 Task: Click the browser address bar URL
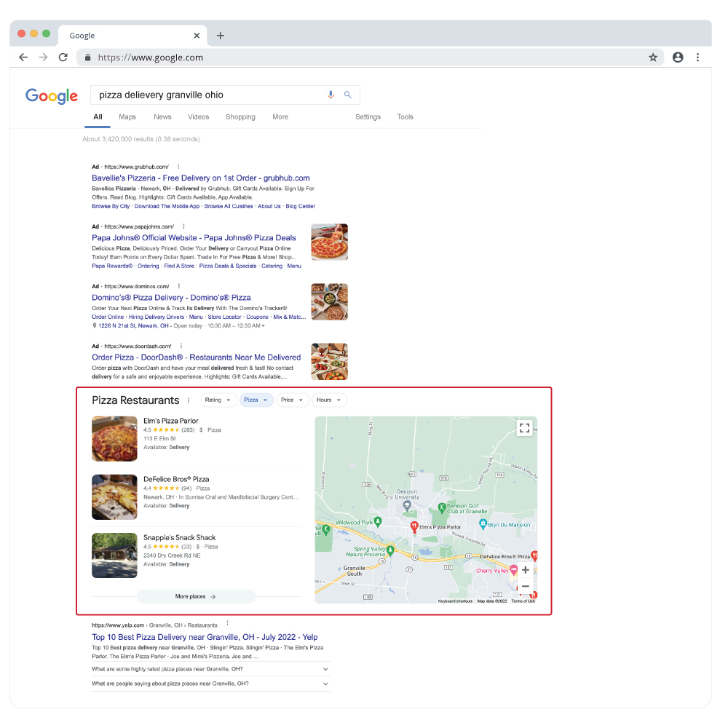(151, 58)
